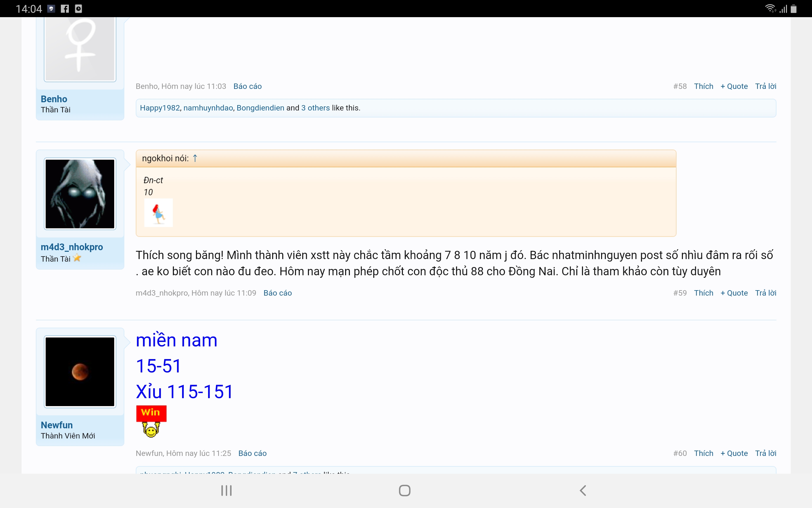This screenshot has width=812, height=508.
Task: Tap the '15-51' number text
Action: [x=158, y=366]
